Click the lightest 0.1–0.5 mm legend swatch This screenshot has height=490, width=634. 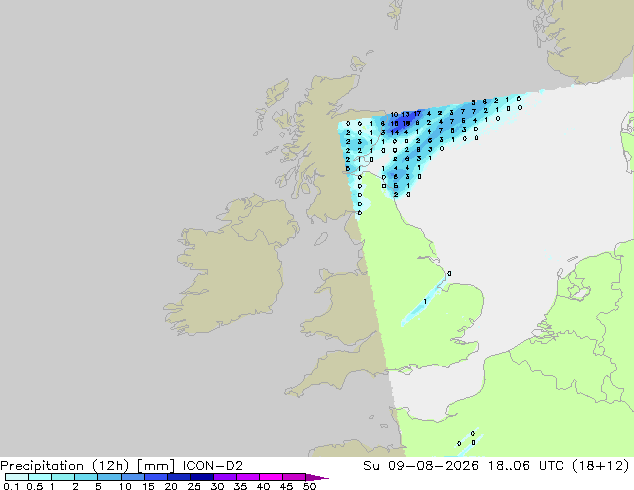(x=17, y=477)
